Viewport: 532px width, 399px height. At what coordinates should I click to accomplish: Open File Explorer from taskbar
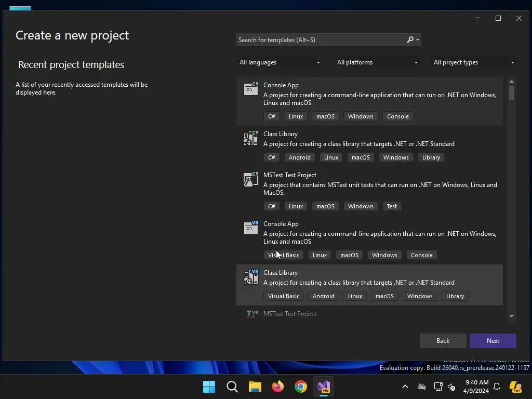255,387
